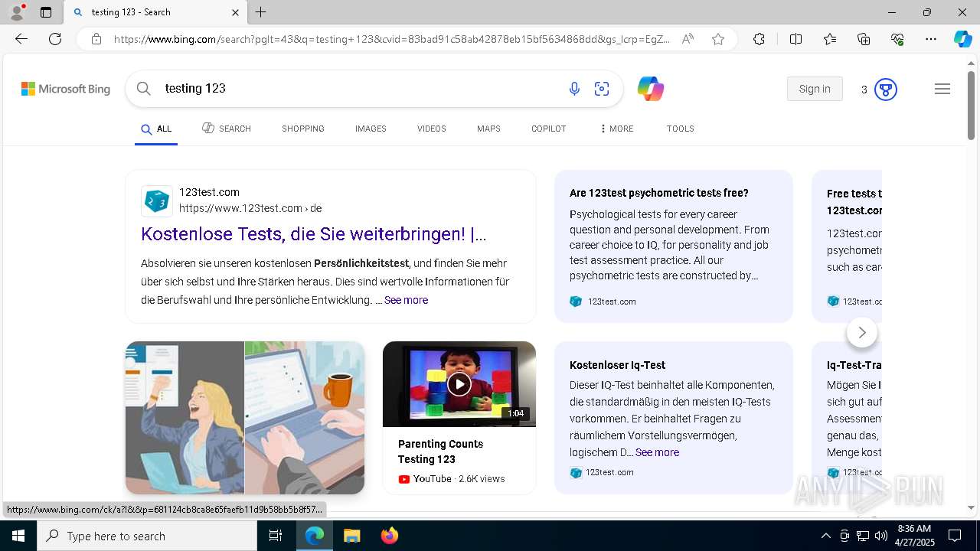The image size is (980, 551).
Task: Open a new tab with plus icon
Action: (260, 12)
